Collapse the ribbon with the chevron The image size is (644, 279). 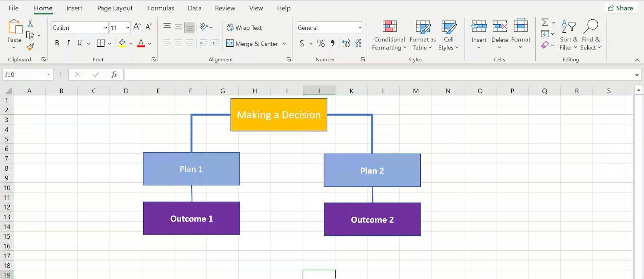click(x=637, y=60)
